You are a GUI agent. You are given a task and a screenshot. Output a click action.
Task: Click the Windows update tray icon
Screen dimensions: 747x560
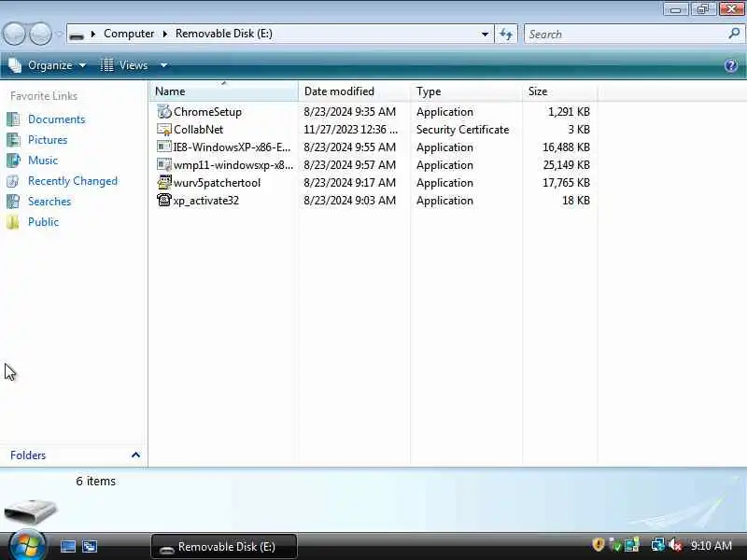tap(632, 544)
